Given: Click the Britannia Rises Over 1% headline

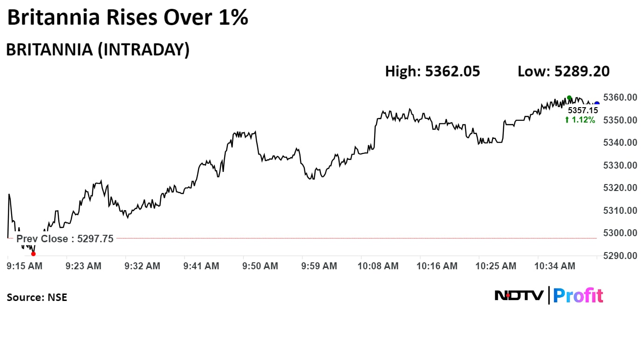Looking at the screenshot, I should [x=128, y=18].
